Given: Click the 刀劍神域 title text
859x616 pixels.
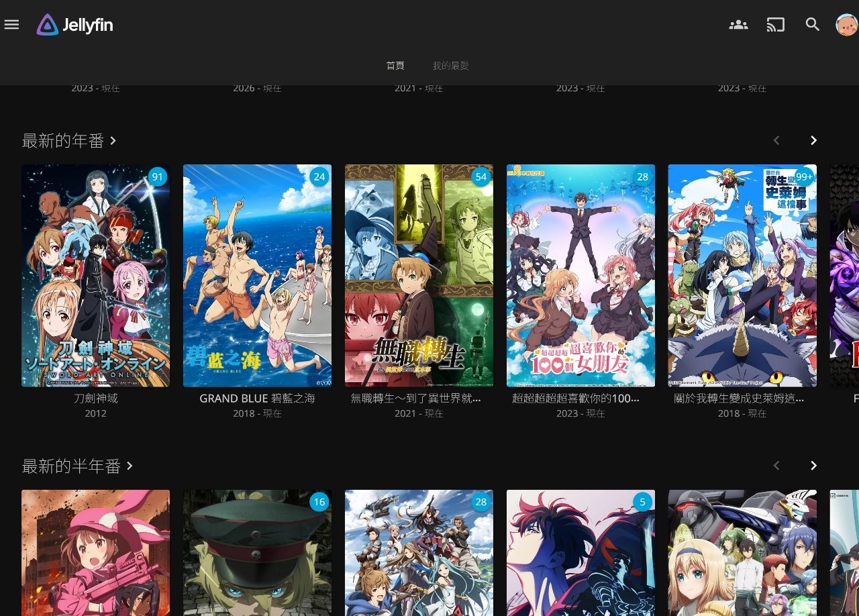Looking at the screenshot, I should 95,399.
